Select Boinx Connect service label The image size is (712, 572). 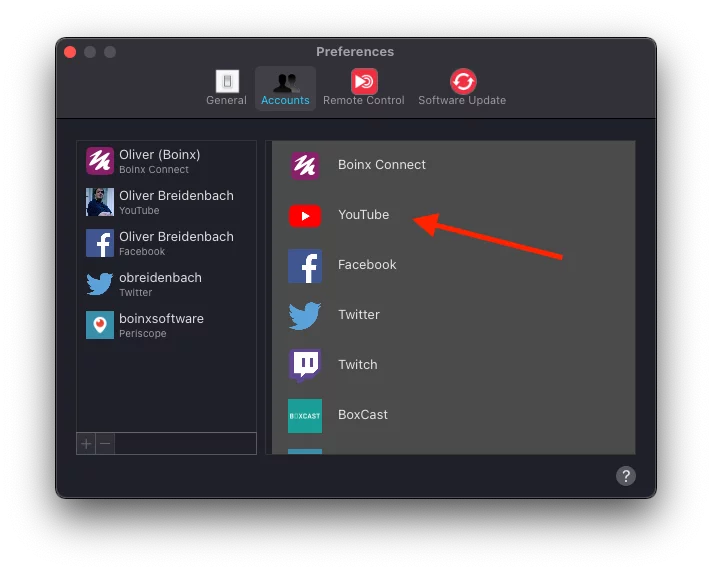point(381,165)
